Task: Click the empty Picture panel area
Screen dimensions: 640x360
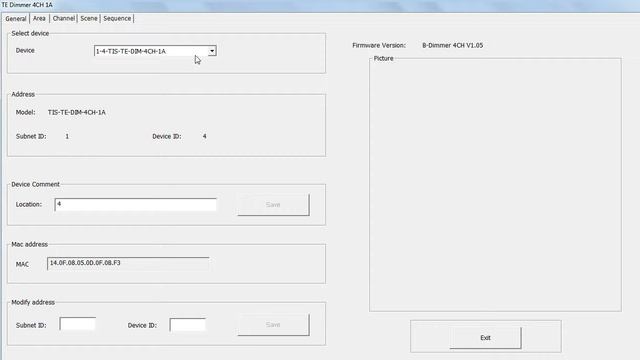Action: coord(495,186)
